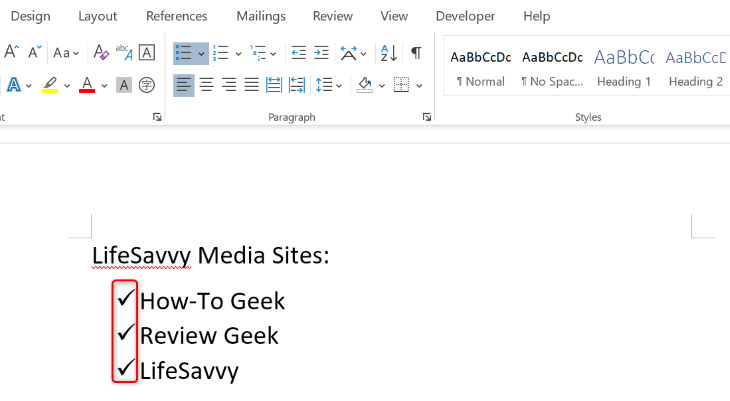Apply the red font color
Image resolution: width=730 pixels, height=401 pixels.
87,85
